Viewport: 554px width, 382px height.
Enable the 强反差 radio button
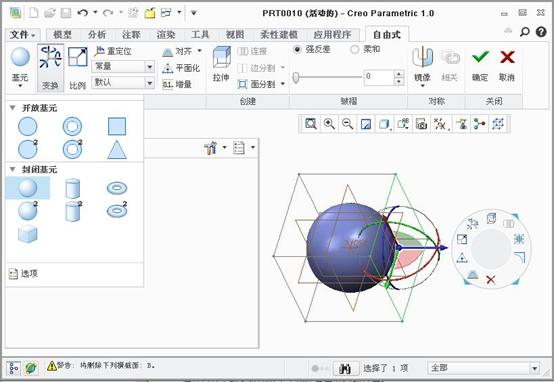point(297,49)
